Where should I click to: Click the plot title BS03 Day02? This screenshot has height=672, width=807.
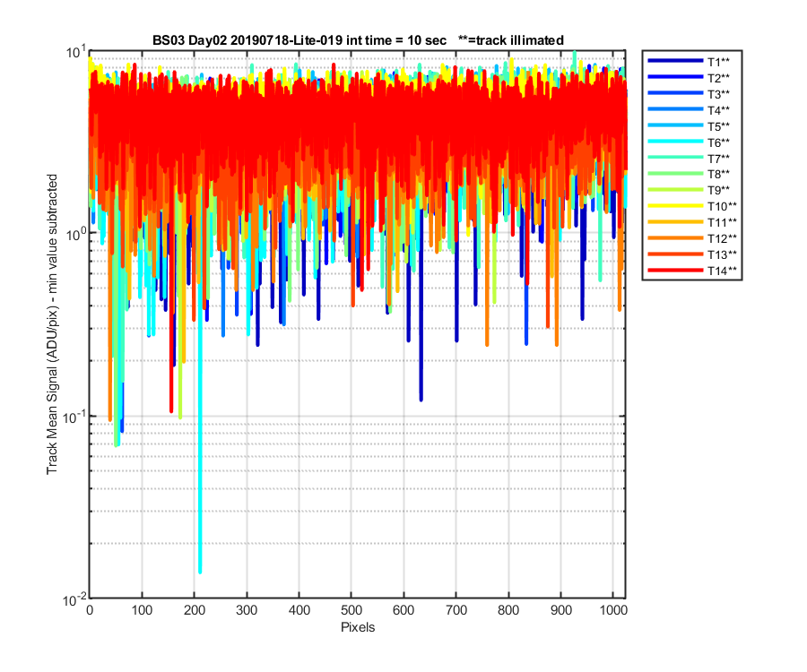click(x=358, y=40)
